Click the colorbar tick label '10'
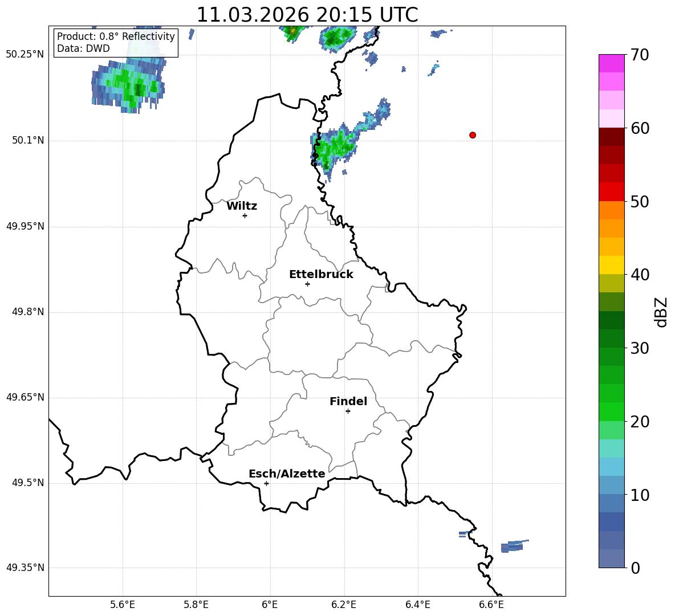675x616 pixels. [x=640, y=495]
